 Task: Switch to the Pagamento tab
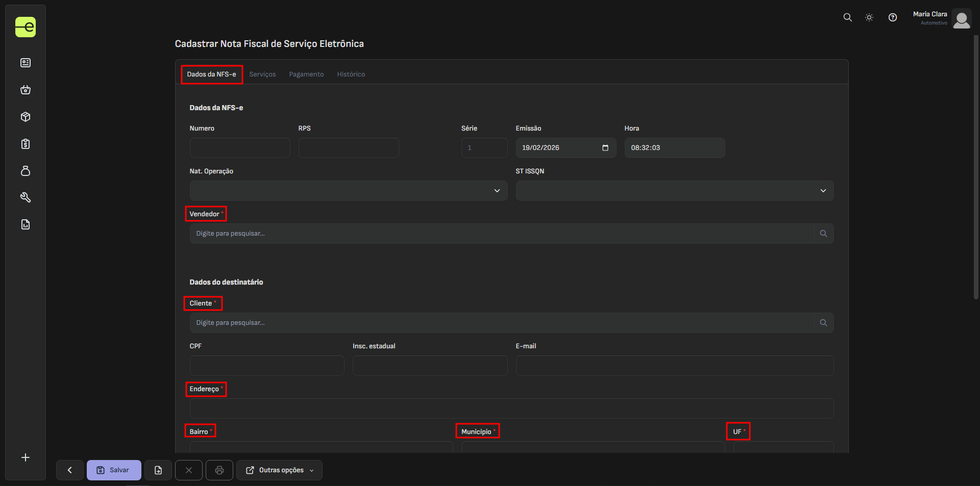point(306,74)
